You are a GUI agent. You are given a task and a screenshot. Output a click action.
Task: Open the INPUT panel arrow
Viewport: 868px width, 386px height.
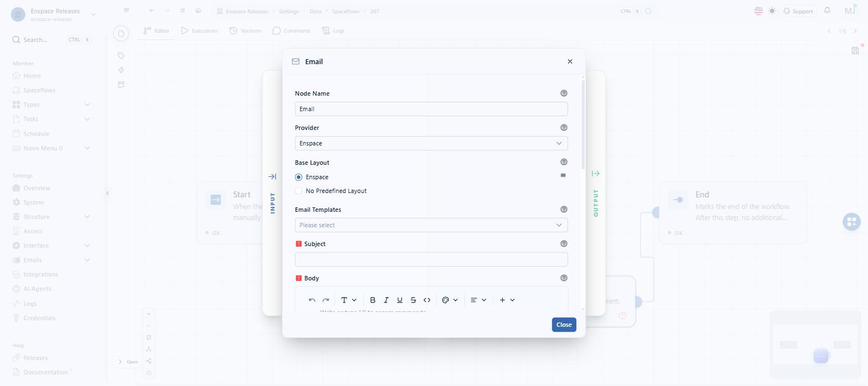(272, 176)
